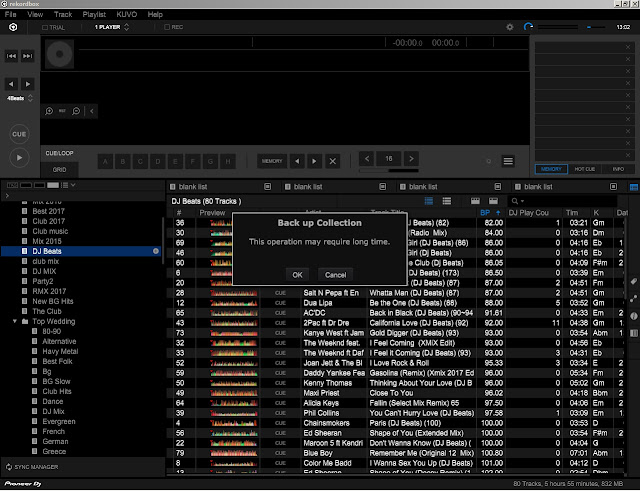Select the CUE/LOOP panel tab
640x491 pixels.
pos(60,153)
